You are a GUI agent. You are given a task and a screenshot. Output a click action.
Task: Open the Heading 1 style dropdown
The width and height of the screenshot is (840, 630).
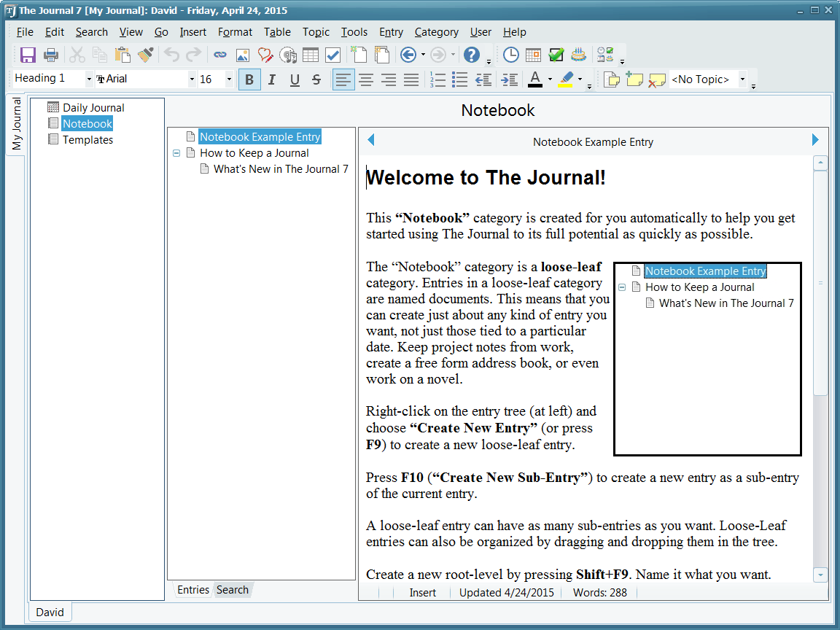click(x=89, y=79)
